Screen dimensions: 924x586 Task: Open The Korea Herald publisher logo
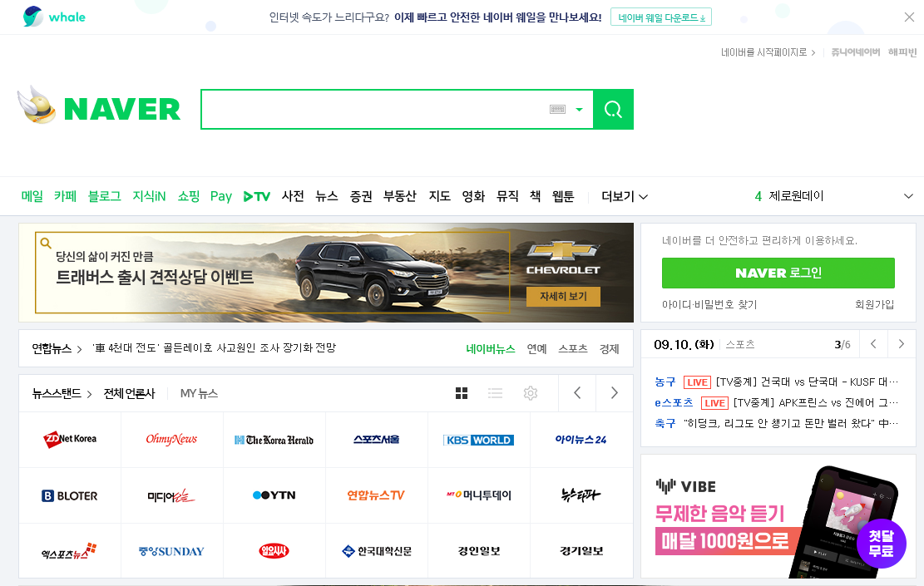click(274, 440)
